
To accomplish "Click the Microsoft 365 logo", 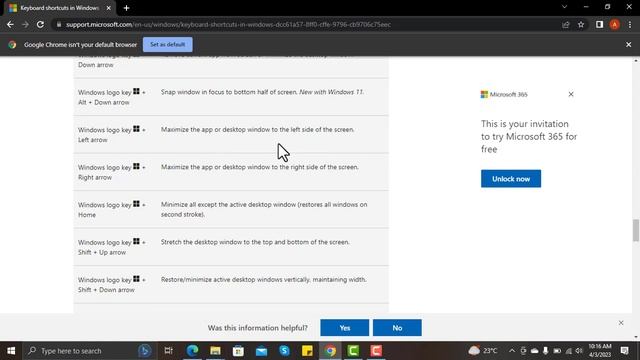I will [x=504, y=94].
